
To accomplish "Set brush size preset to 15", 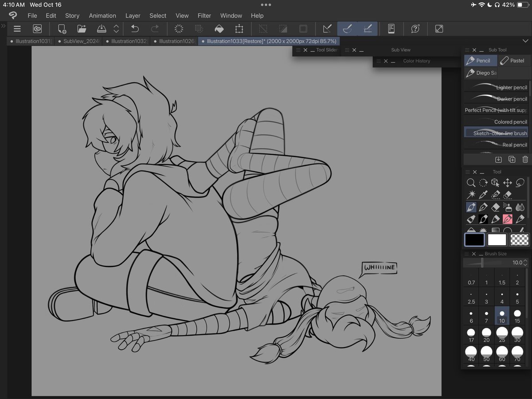I will pos(517,316).
